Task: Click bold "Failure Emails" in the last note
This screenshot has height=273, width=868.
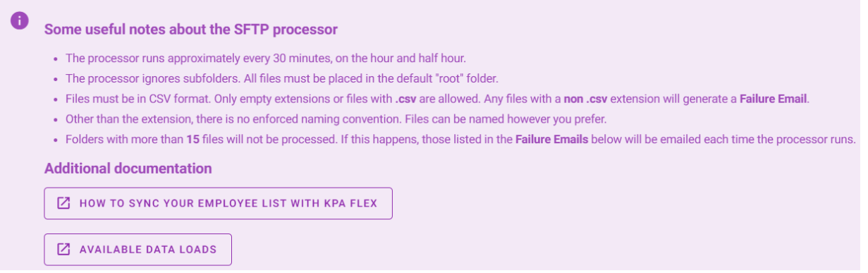Action: (553, 140)
